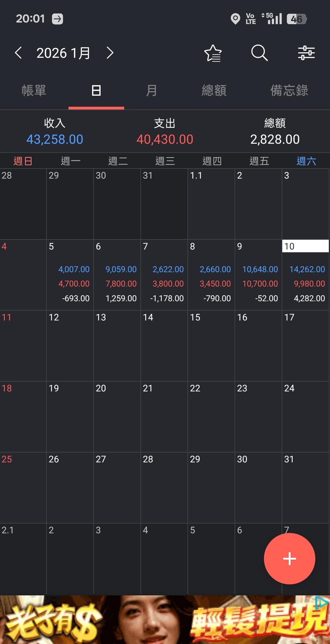330x644 pixels.
Task: Tap the search magnifier icon
Action: pyautogui.click(x=259, y=53)
